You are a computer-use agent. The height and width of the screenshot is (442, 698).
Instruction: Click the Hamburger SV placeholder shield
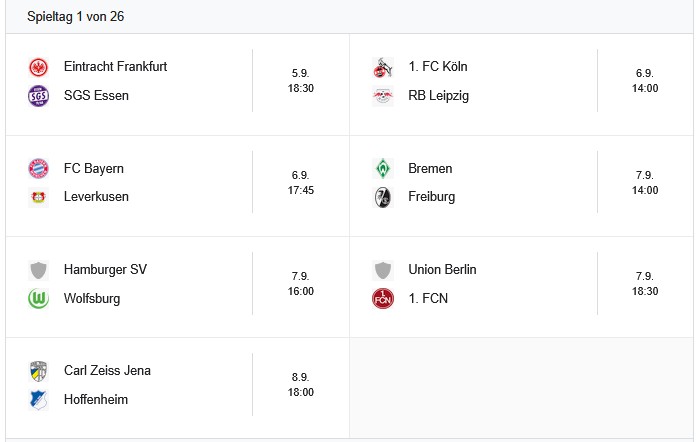click(x=39, y=270)
